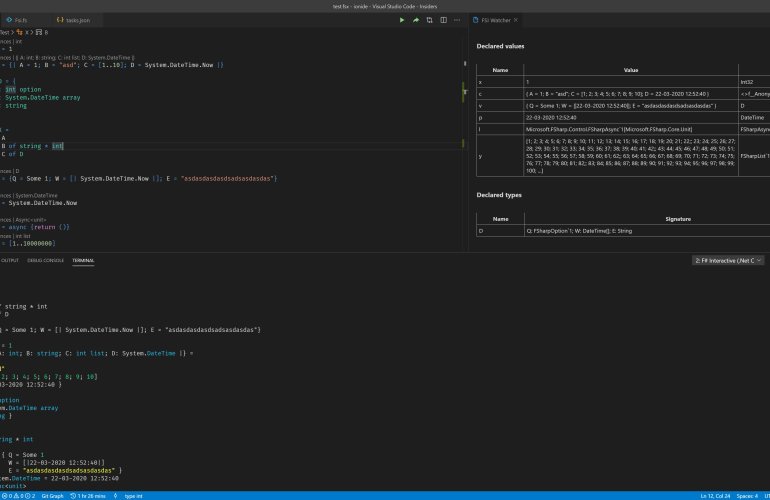Click the 'type int' status bar item
Image resolution: width=770 pixels, height=500 pixels.
tap(133, 495)
